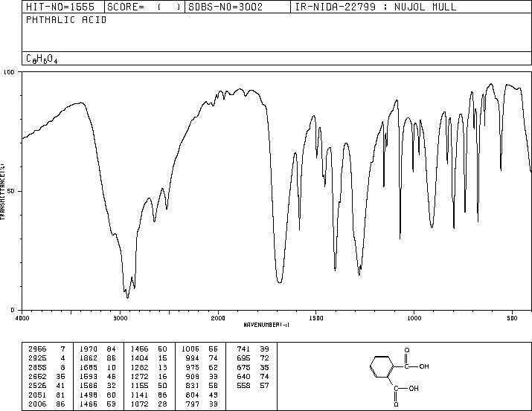Click the 2000 tick label on the wavenumber axis
The image size is (532, 411).
point(218,318)
